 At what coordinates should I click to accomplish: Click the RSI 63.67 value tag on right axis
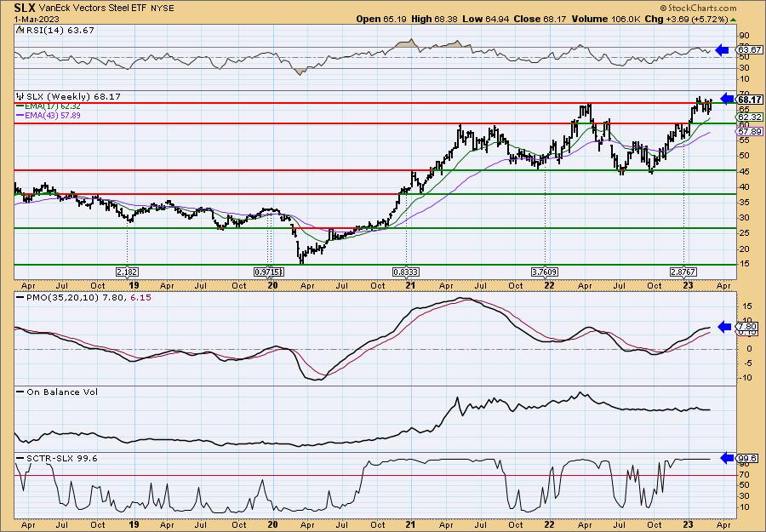(750, 50)
